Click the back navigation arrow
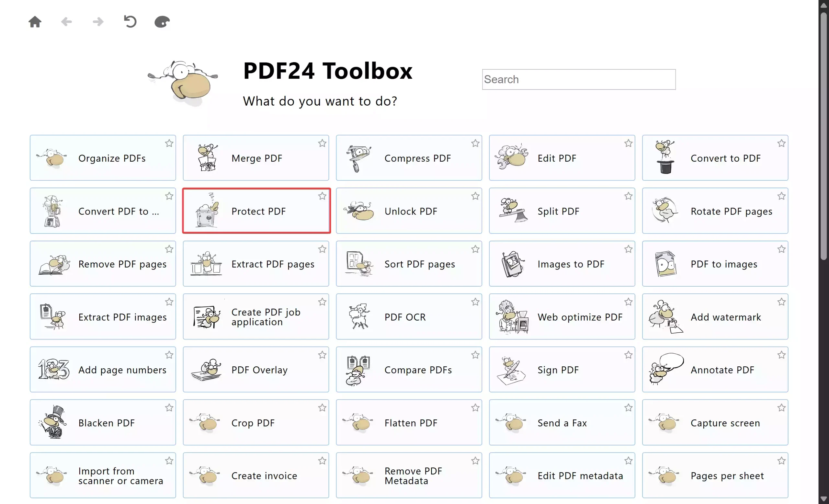 click(x=66, y=21)
